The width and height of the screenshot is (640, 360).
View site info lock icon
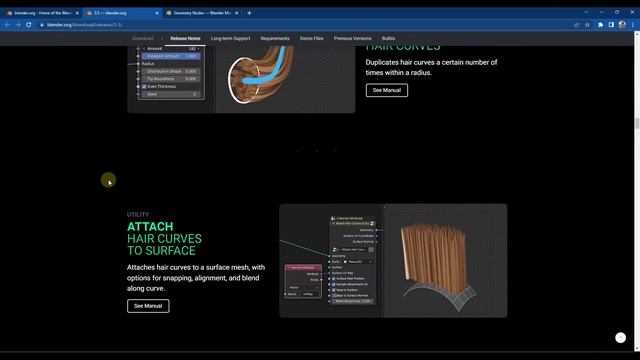pos(42,25)
